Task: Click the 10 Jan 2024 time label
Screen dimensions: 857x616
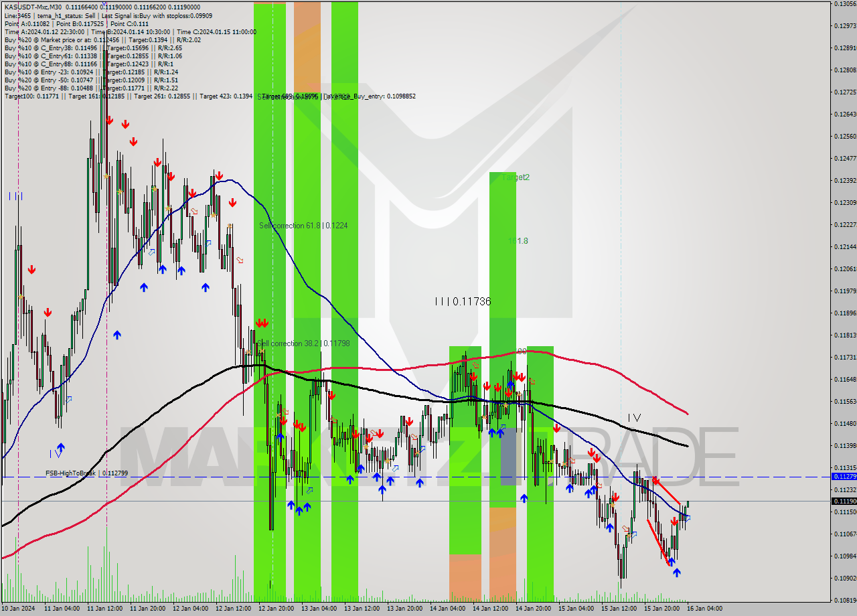Action: click(x=19, y=609)
